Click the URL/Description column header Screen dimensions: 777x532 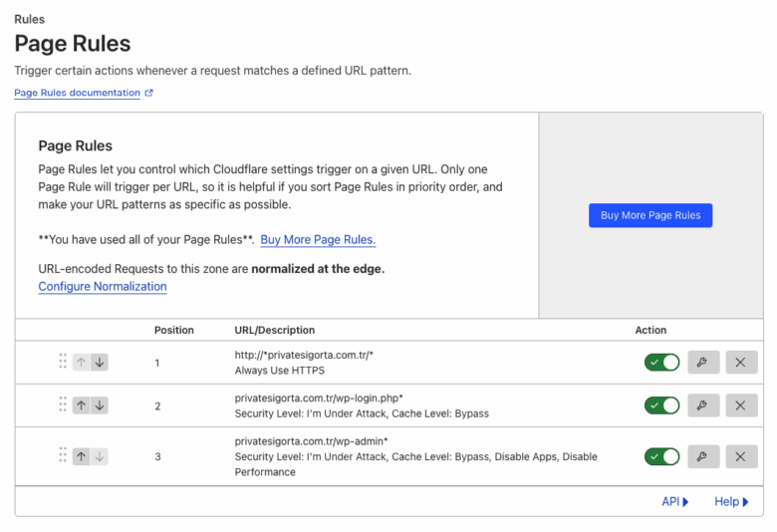click(x=275, y=330)
